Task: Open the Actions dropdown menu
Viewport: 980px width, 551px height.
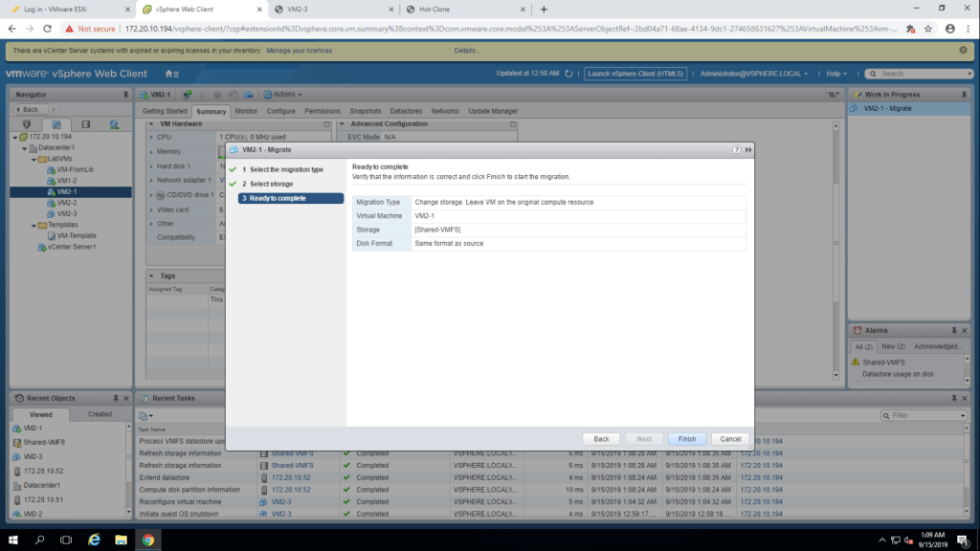Action: pyautogui.click(x=283, y=95)
